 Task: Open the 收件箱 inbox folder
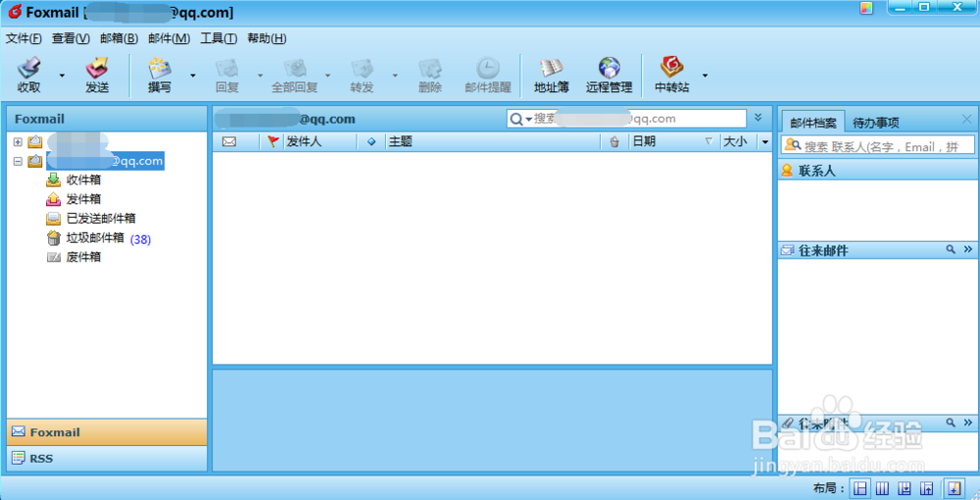click(73, 180)
